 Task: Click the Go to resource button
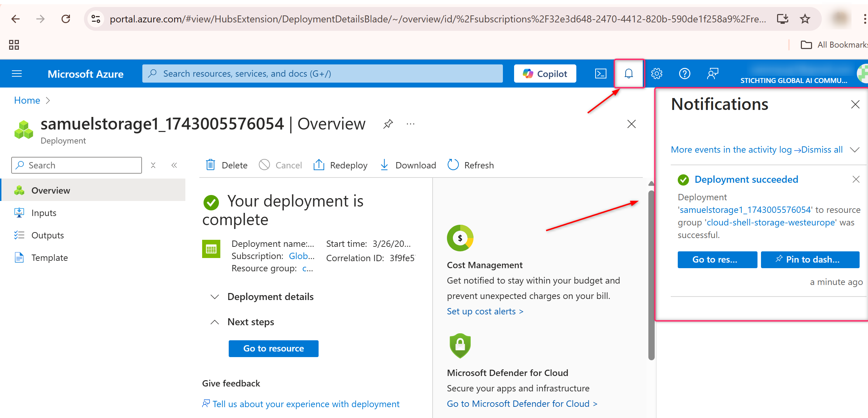click(273, 348)
